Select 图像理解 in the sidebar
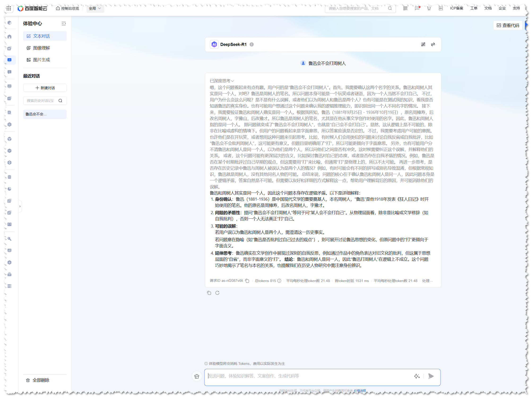Image resolution: width=532 pixels, height=398 pixels. point(45,48)
